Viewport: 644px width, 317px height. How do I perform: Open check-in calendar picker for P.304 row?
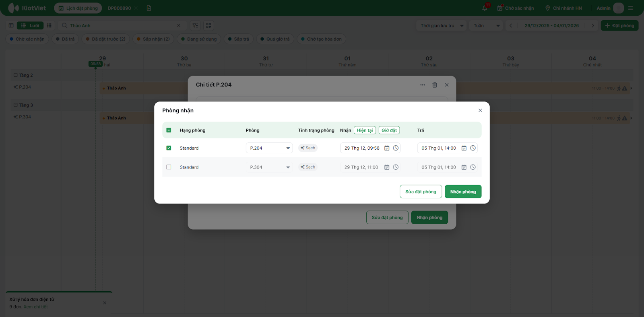(387, 167)
